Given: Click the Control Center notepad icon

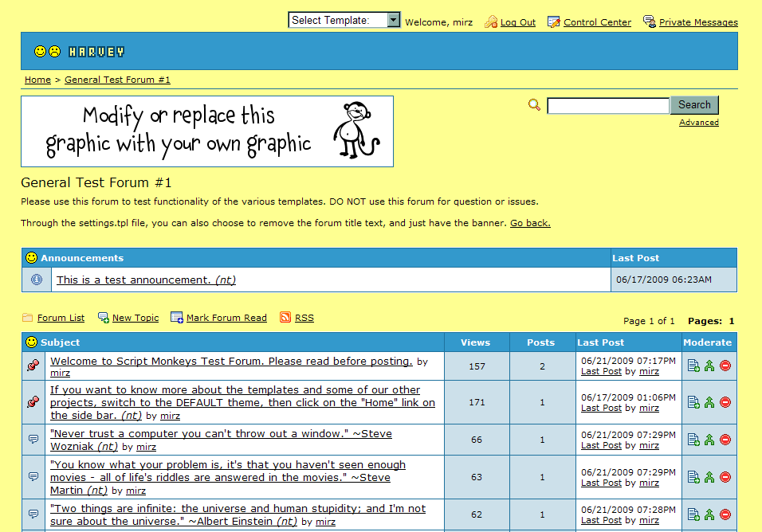Looking at the screenshot, I should (x=553, y=22).
